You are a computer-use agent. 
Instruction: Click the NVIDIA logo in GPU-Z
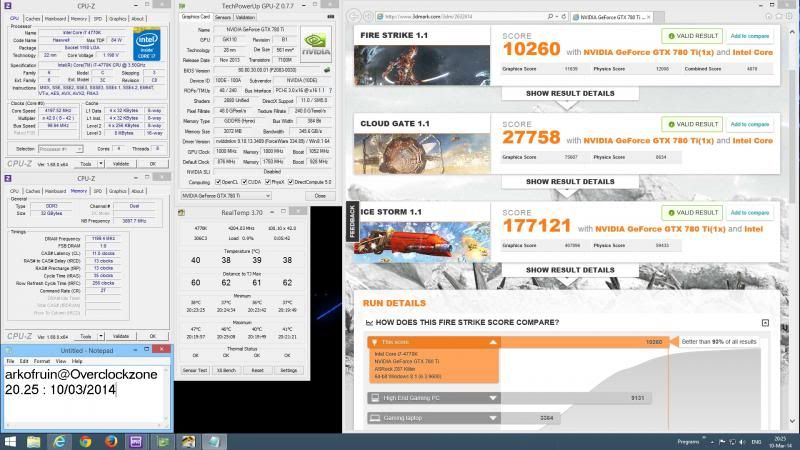pyautogui.click(x=315, y=44)
